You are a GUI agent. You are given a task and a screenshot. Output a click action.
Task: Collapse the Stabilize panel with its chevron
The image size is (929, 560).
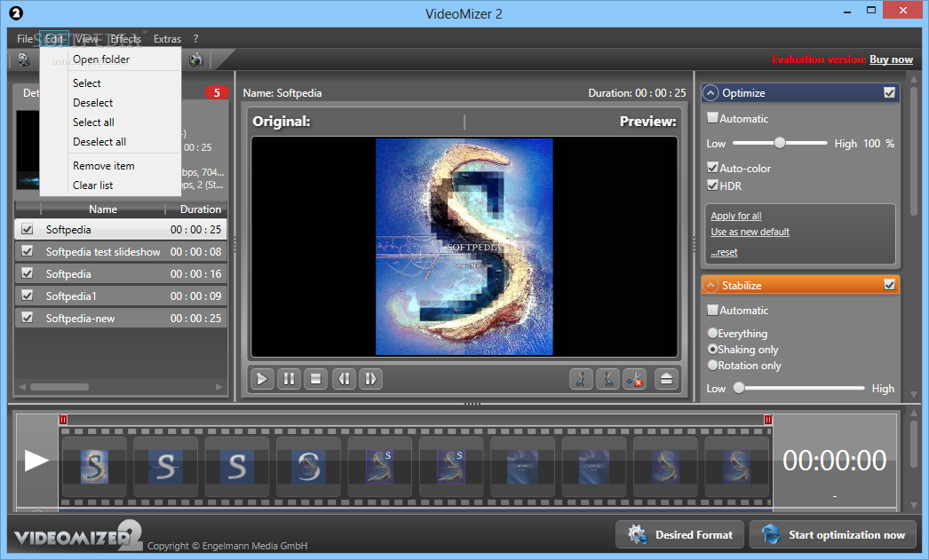tap(711, 286)
